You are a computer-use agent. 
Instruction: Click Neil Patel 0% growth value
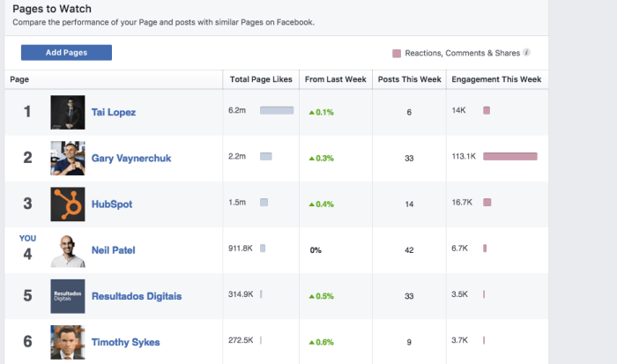(x=316, y=250)
